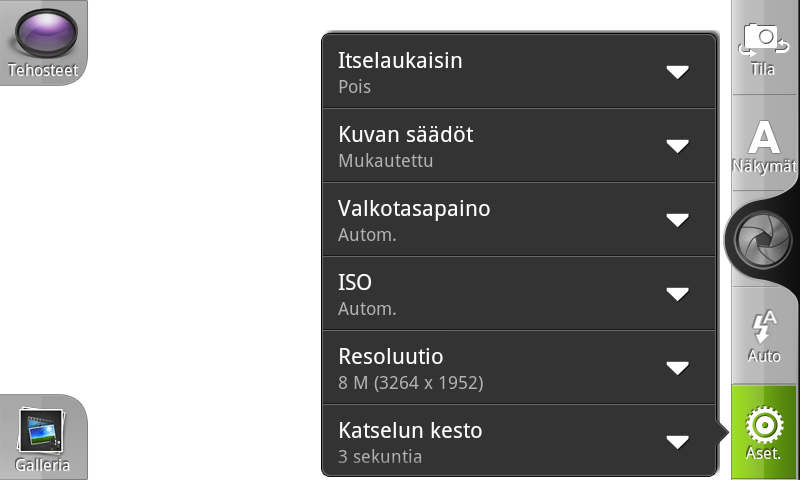800x480 pixels.
Task: Expand the Itselaukaisin dropdown arrow
Action: [678, 72]
